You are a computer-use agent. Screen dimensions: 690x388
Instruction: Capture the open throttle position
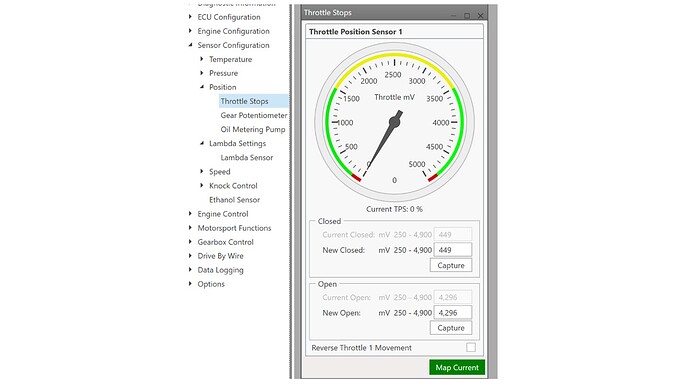click(x=451, y=328)
